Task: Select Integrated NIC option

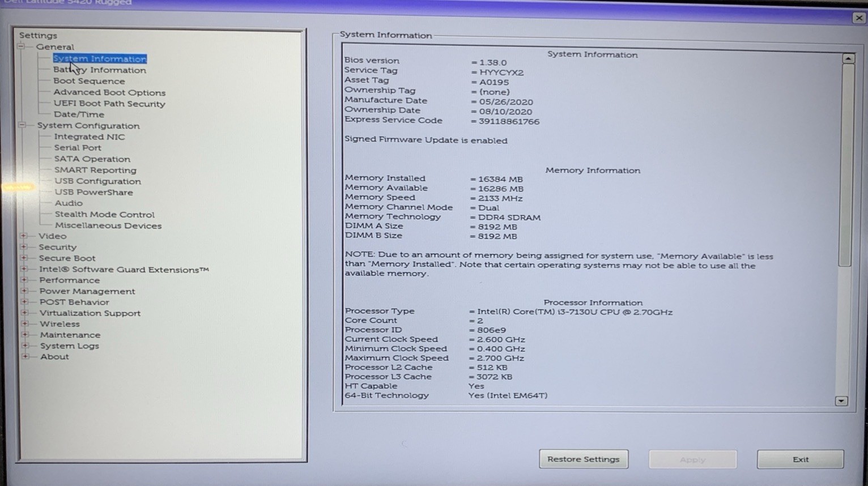Action: pos(90,137)
